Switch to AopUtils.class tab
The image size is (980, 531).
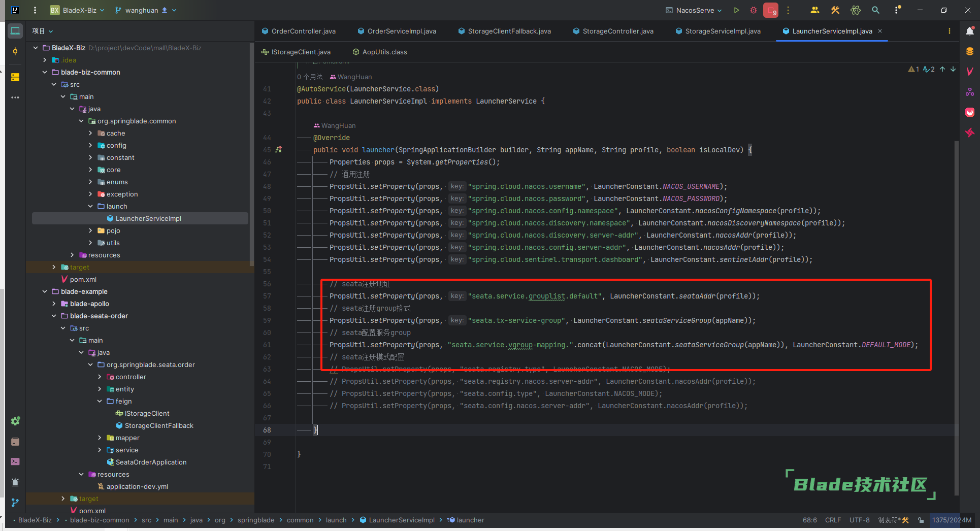[380, 52]
